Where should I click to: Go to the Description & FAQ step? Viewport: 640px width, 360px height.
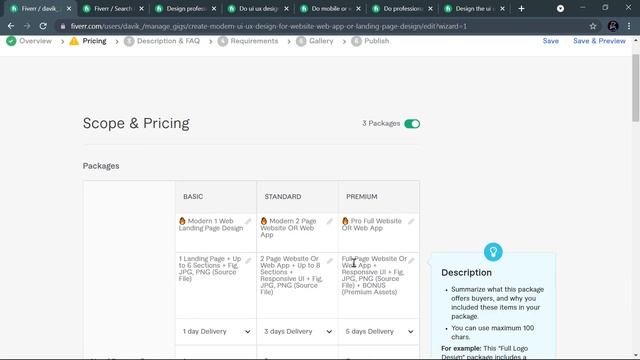[168, 41]
